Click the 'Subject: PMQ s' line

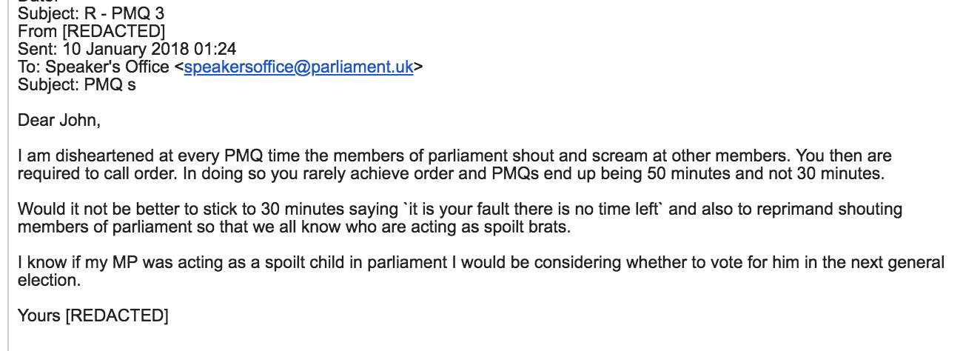click(77, 84)
